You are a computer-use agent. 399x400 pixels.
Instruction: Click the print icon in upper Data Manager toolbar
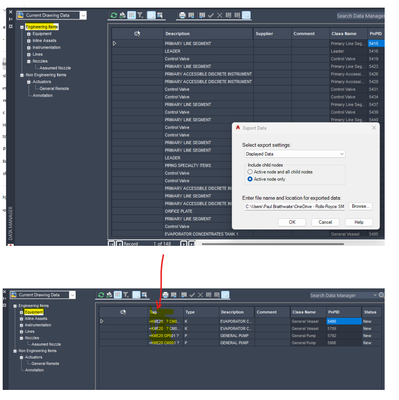182,15
